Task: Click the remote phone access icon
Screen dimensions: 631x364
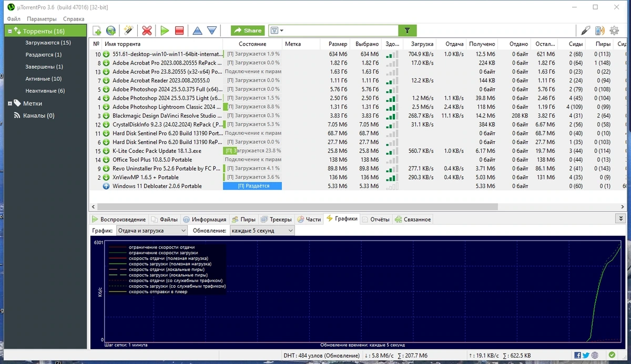Action: 600,31
